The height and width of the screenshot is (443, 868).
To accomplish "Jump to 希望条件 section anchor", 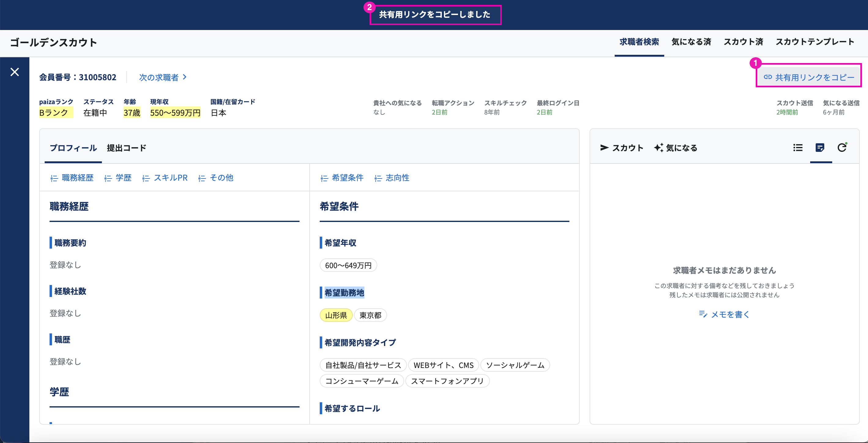I will [342, 178].
